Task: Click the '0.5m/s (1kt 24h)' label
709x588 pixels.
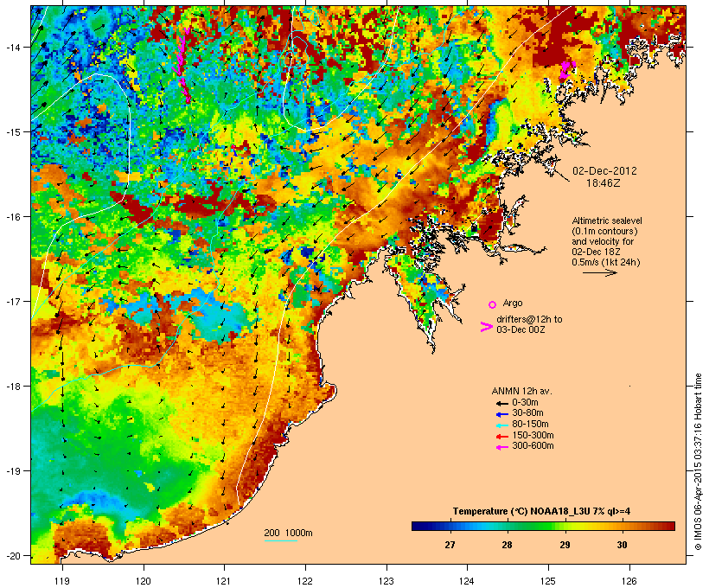Action: coord(606,262)
